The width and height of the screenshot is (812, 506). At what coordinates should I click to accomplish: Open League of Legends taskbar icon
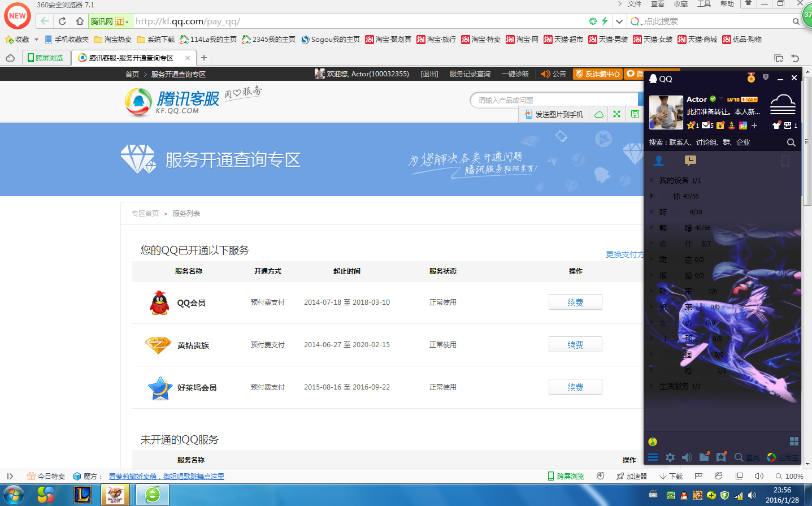(x=82, y=495)
